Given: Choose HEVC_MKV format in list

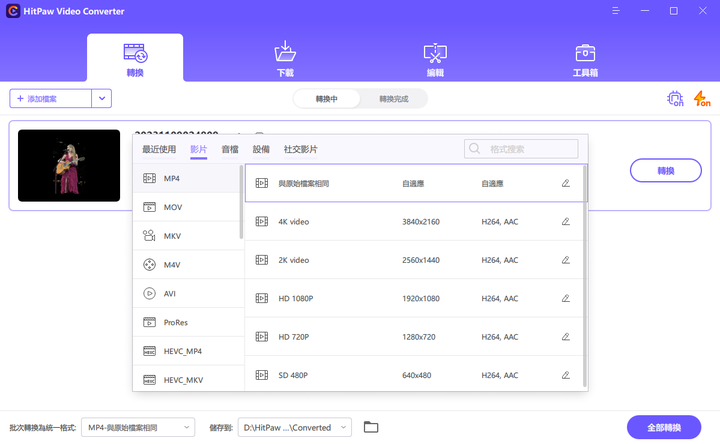Looking at the screenshot, I should coord(186,380).
